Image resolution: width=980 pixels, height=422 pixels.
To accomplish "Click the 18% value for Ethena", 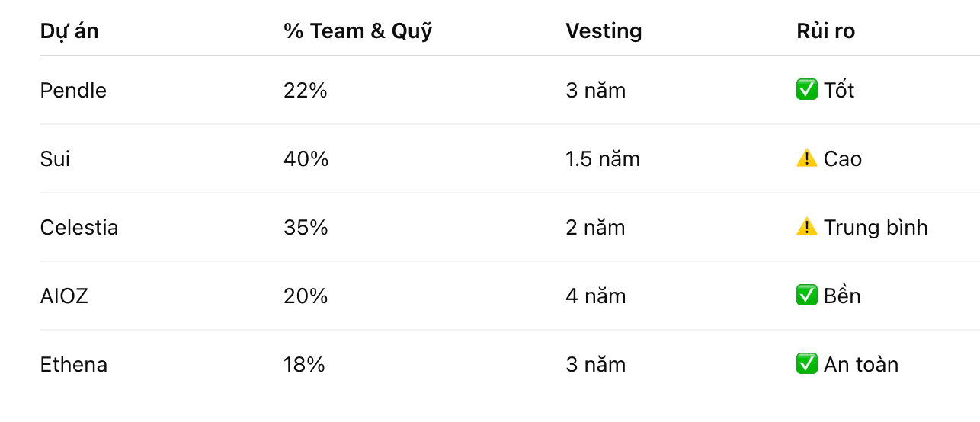I will pos(304,364).
